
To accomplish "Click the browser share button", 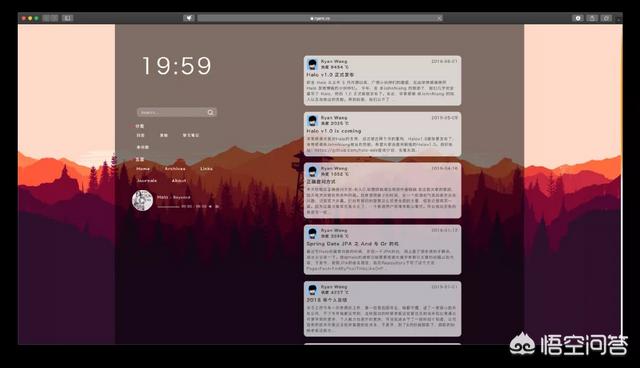I will 592,18.
